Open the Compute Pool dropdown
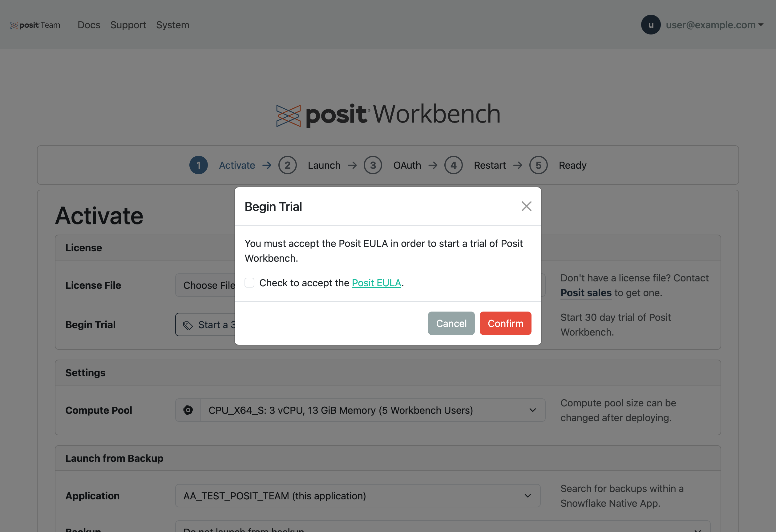The height and width of the screenshot is (532, 776). [x=373, y=410]
